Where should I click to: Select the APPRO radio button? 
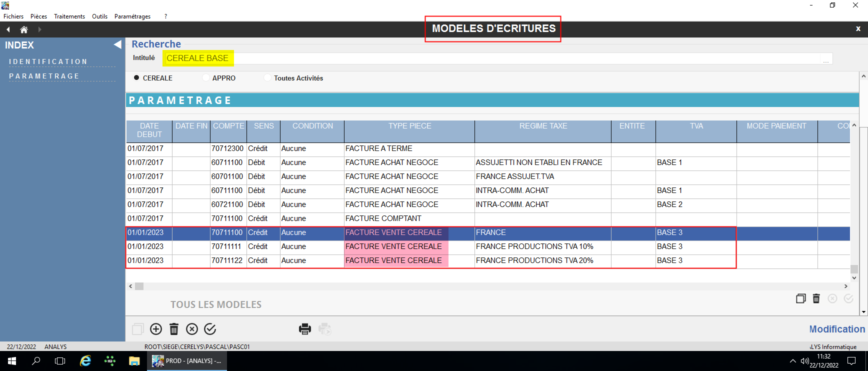pyautogui.click(x=206, y=78)
